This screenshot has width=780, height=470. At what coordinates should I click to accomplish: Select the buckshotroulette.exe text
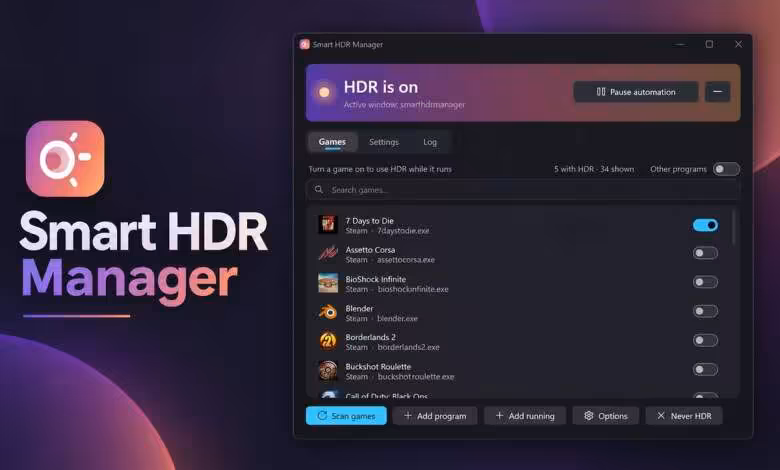coord(416,376)
